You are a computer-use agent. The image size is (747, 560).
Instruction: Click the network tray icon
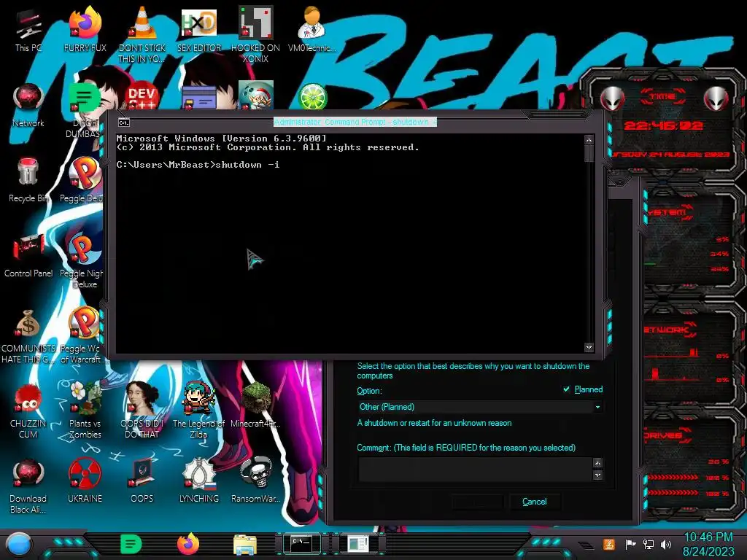pos(649,544)
